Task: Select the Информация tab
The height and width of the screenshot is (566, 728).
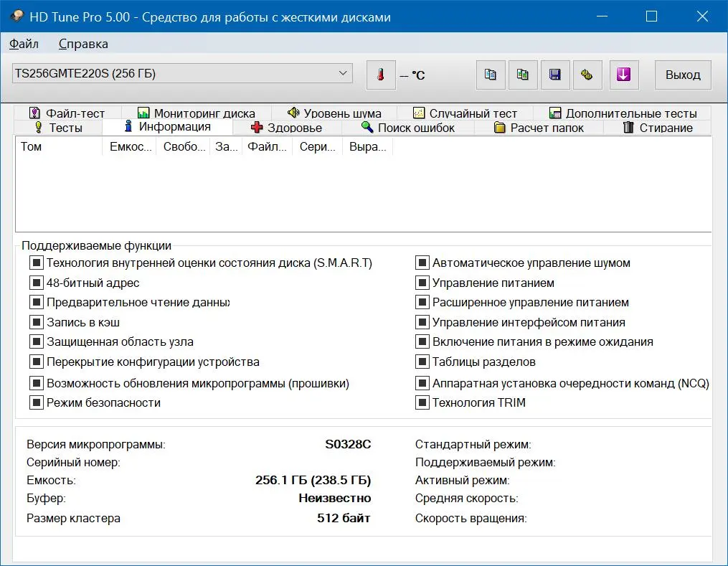Action: (x=168, y=127)
